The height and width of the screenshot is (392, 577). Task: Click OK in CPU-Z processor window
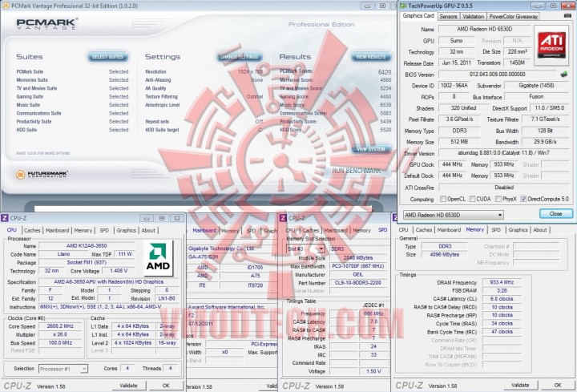pos(166,386)
